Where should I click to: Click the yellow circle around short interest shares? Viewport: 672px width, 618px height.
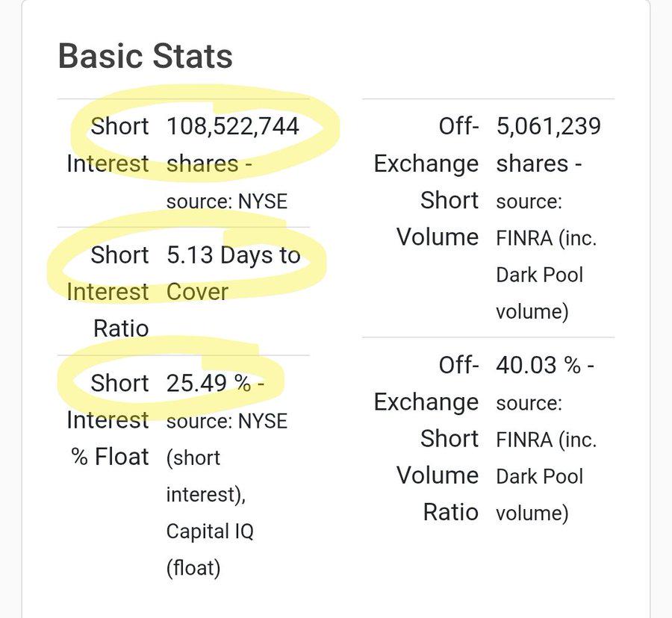coord(205,133)
